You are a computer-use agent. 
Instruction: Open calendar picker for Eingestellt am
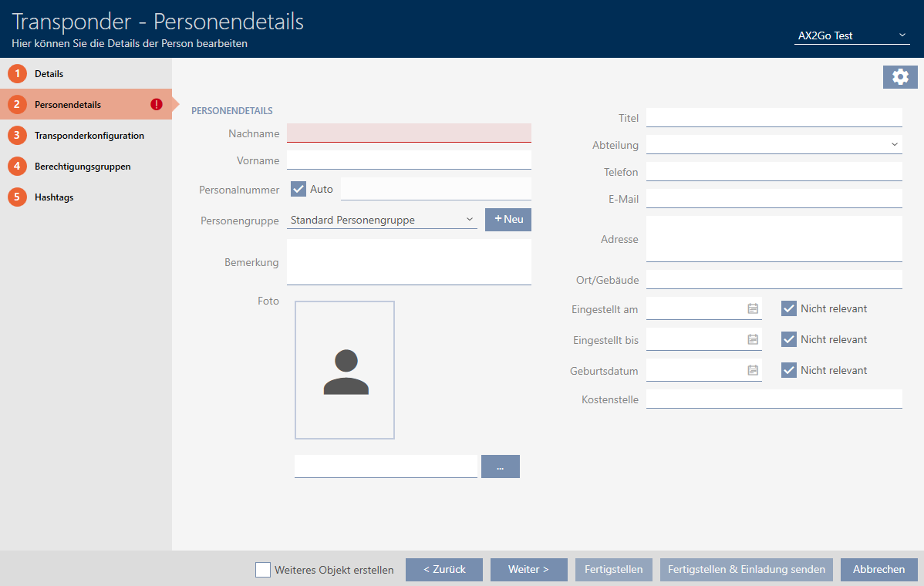click(x=753, y=308)
